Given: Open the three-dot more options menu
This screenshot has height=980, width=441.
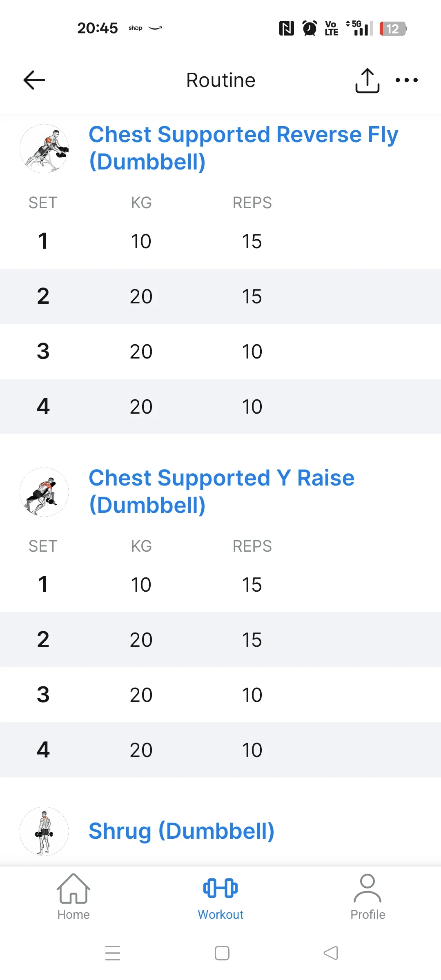Looking at the screenshot, I should [406, 80].
